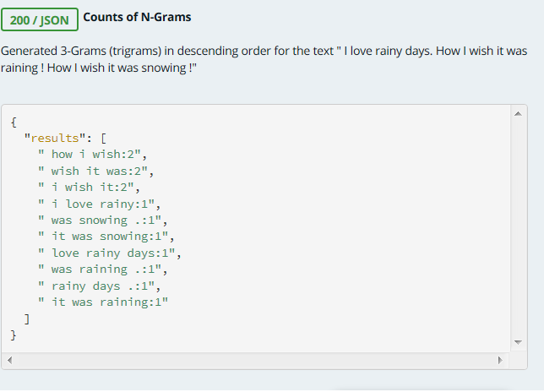544x392 pixels.
Task: Select the "love rainy days:1" entry
Action: (x=113, y=253)
